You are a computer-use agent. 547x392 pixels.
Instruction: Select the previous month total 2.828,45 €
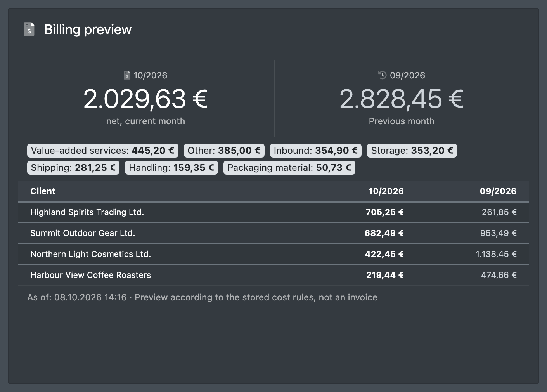(402, 99)
